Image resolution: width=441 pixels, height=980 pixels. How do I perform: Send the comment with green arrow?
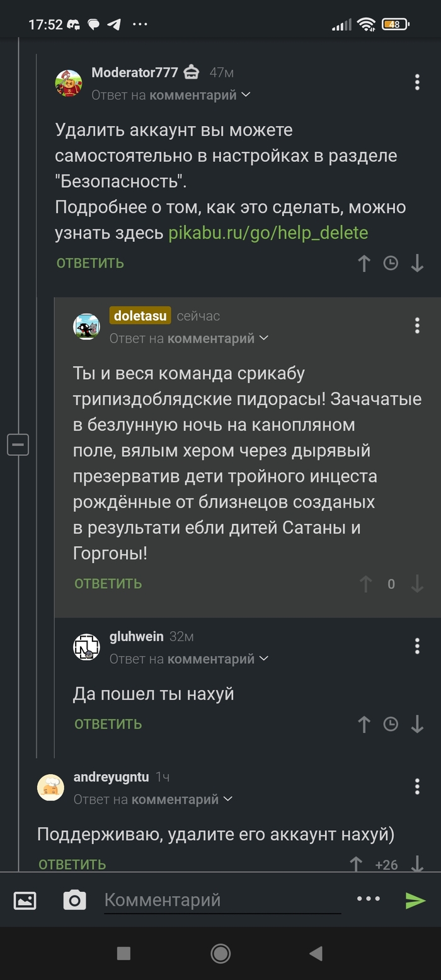pyautogui.click(x=415, y=900)
